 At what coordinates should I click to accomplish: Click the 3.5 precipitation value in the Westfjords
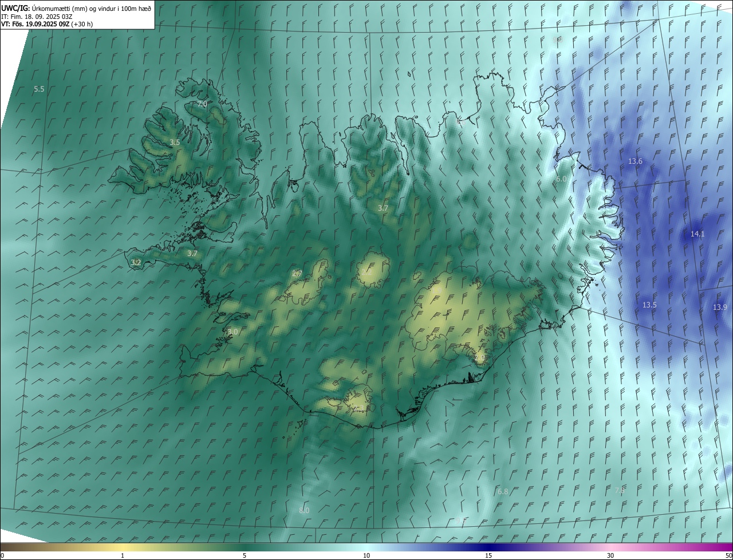tap(175, 142)
